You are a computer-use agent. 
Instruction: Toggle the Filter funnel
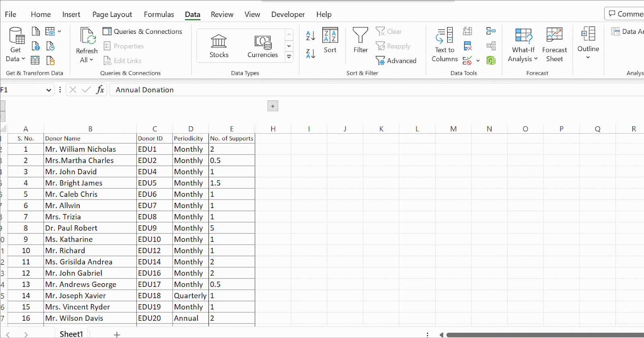click(360, 40)
